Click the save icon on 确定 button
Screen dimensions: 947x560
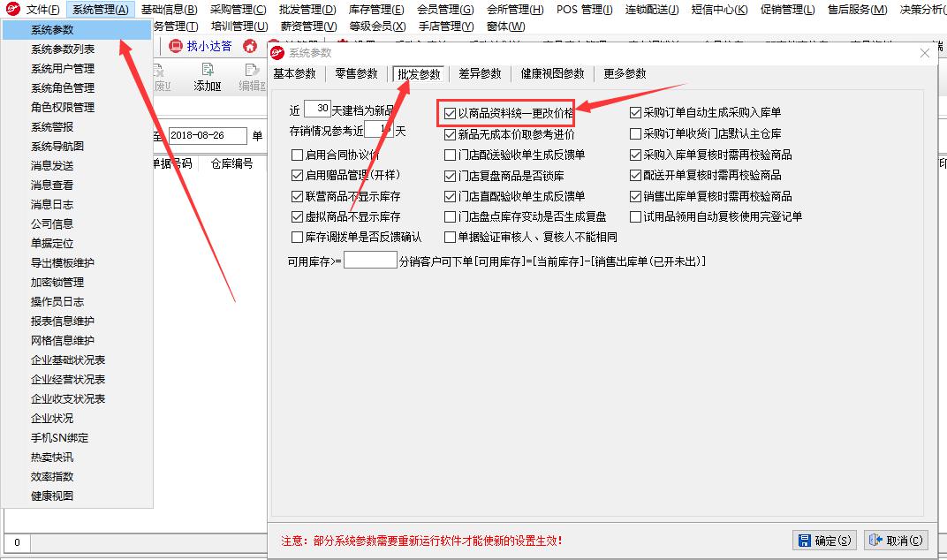pyautogui.click(x=805, y=541)
